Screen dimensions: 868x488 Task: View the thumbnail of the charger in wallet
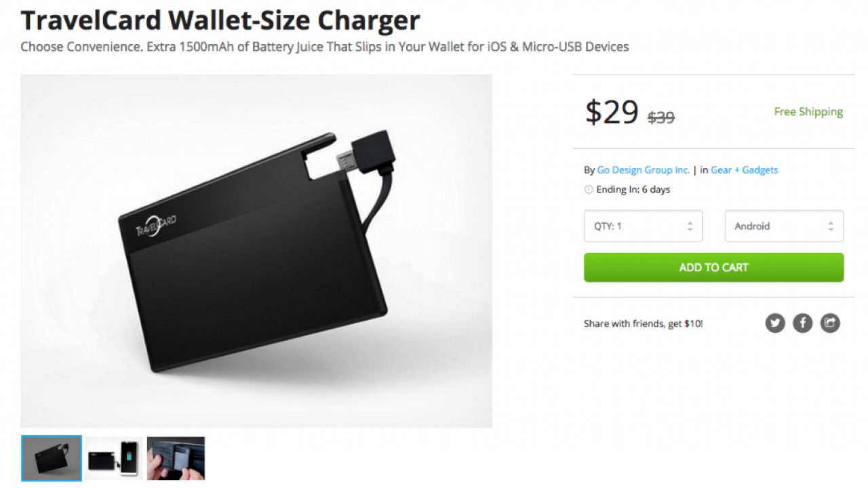click(x=176, y=458)
